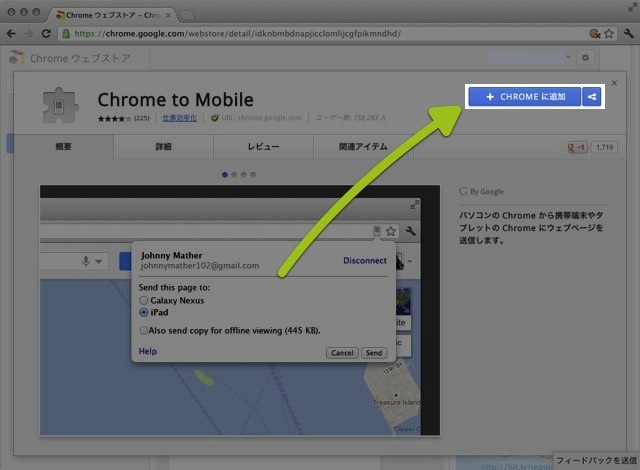This screenshot has height=470, width=640.
Task: Click the Google +1 button
Action: tap(577, 147)
